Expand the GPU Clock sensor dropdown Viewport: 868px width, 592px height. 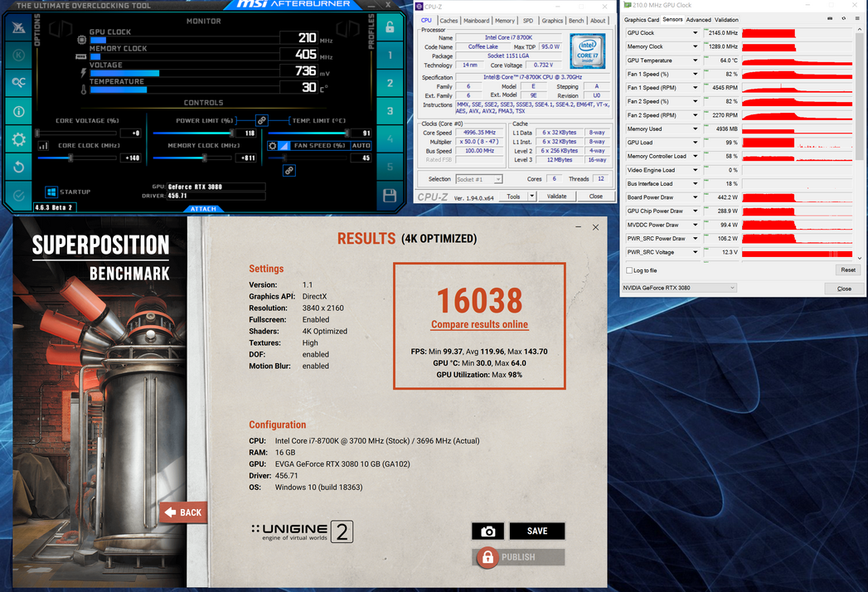coord(696,33)
